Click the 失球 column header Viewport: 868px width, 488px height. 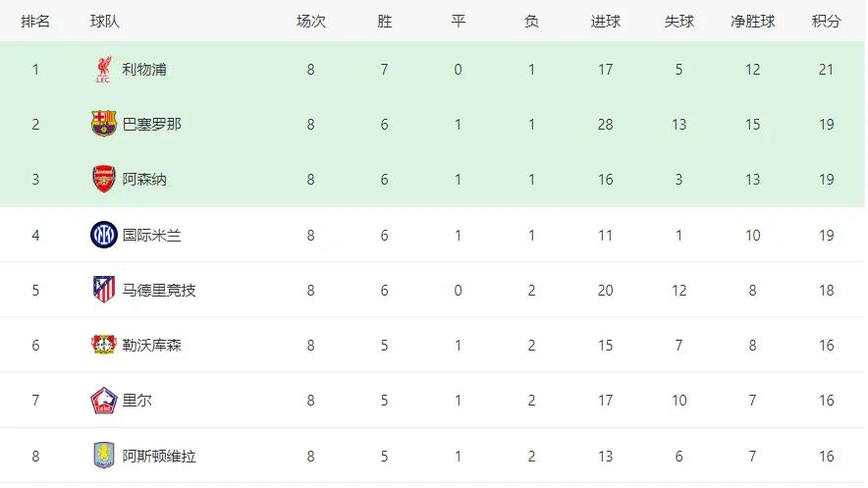[678, 21]
